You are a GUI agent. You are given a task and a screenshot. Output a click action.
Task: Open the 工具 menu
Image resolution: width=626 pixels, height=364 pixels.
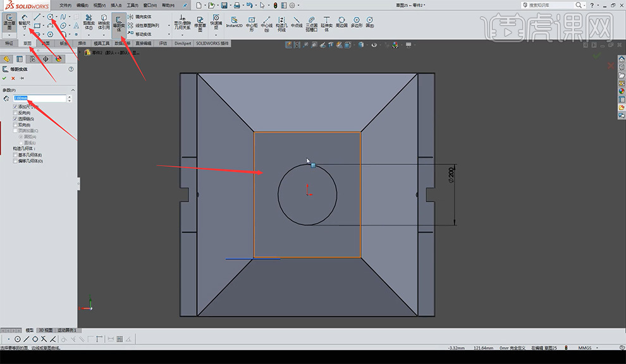pos(132,5)
